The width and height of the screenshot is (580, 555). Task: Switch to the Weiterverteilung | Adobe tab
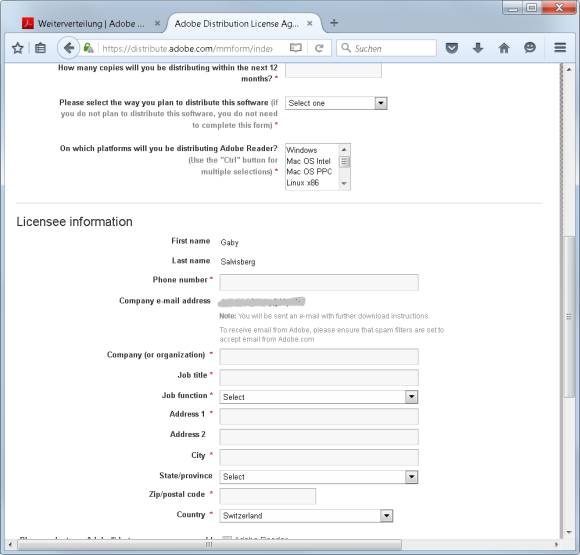click(x=91, y=24)
